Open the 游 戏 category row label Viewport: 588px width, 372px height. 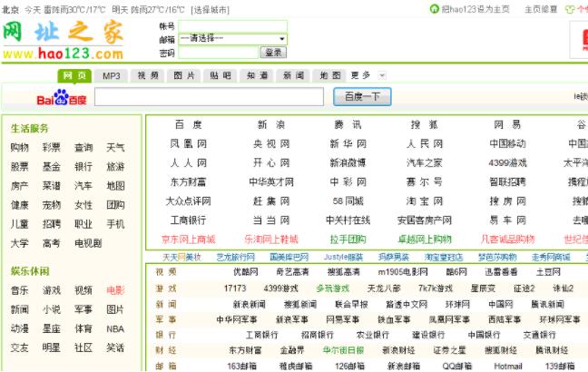pos(166,289)
